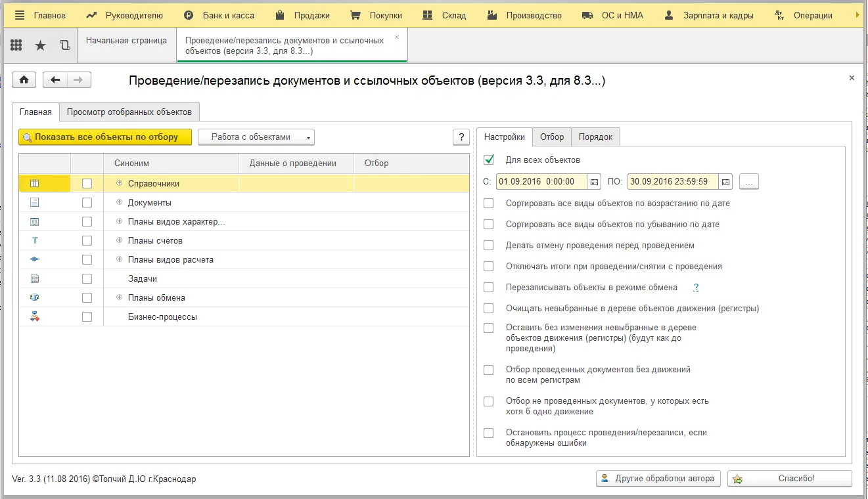This screenshot has width=868, height=499.
Task: Open the Работа с объектами dropdown
Action: coord(256,137)
